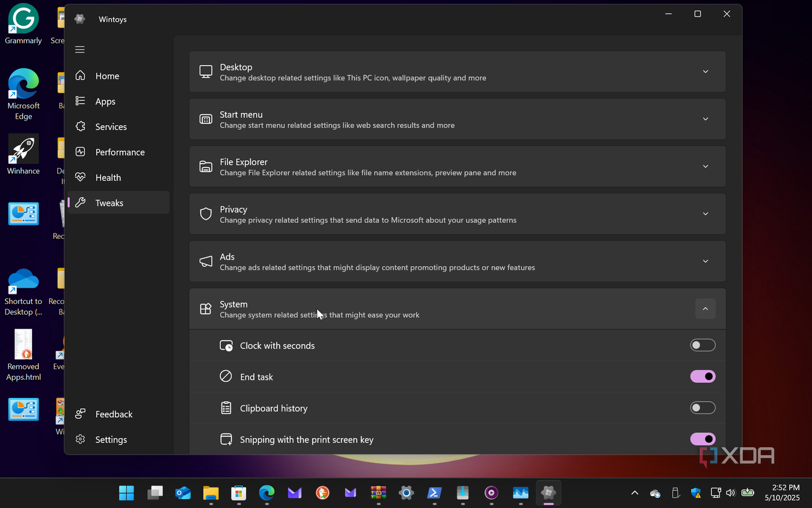Screen dimensions: 812x508
Task: Launch DuckDuckGo browser from the taskbar
Action: click(323, 493)
